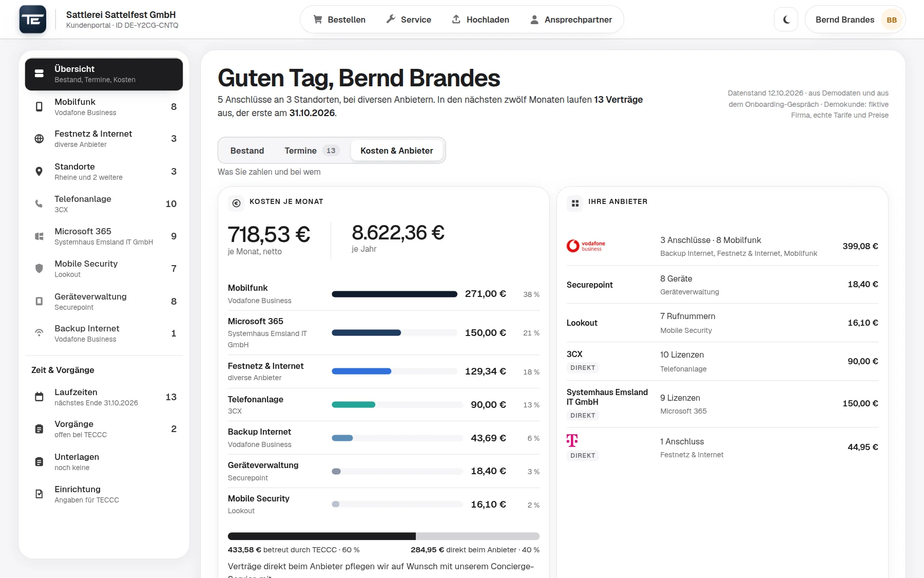
Task: Click the Mobile Security shield icon
Action: [x=39, y=268]
